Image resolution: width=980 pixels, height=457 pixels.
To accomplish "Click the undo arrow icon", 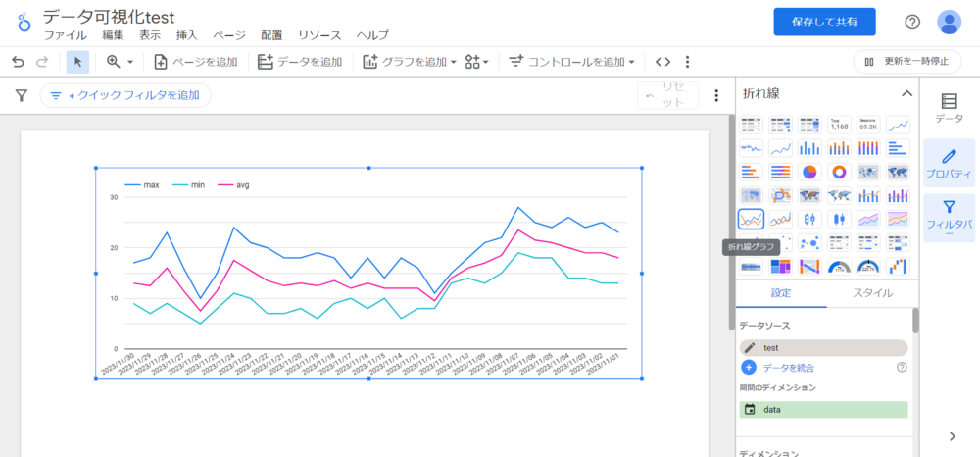I will [x=18, y=62].
